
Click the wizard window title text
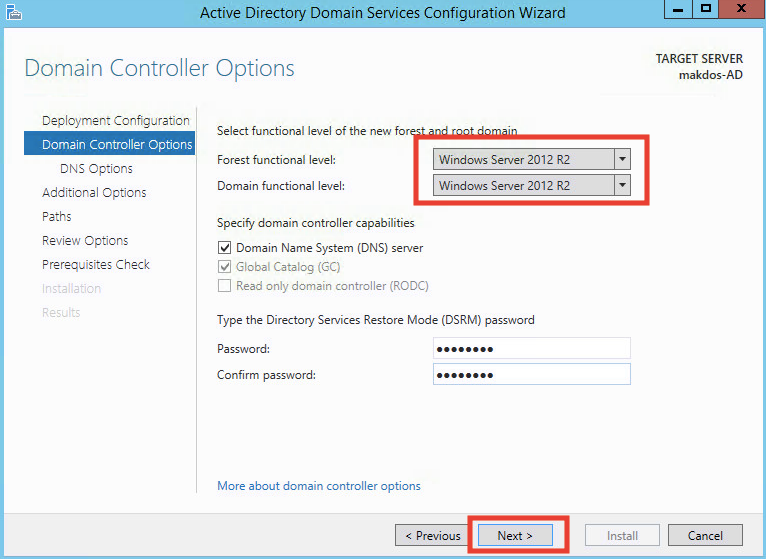(x=383, y=13)
